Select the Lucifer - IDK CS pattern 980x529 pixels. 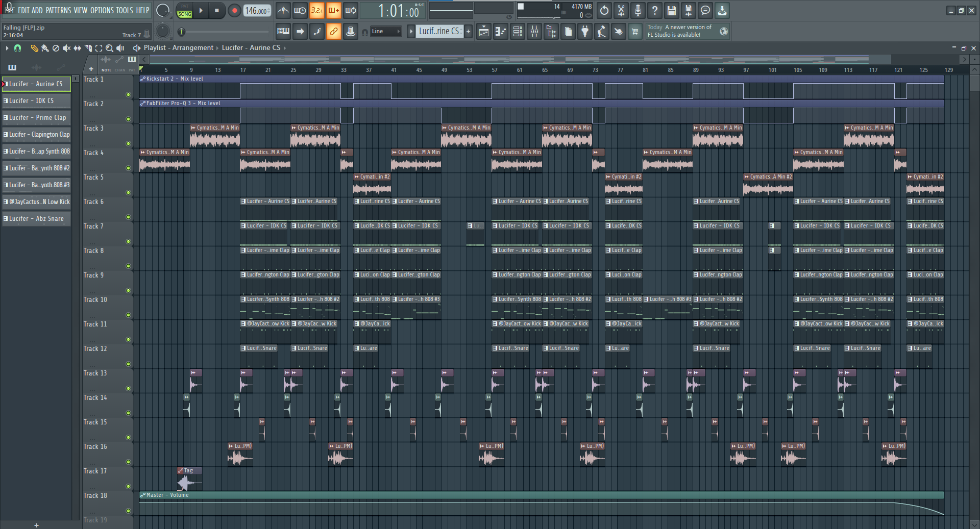36,101
